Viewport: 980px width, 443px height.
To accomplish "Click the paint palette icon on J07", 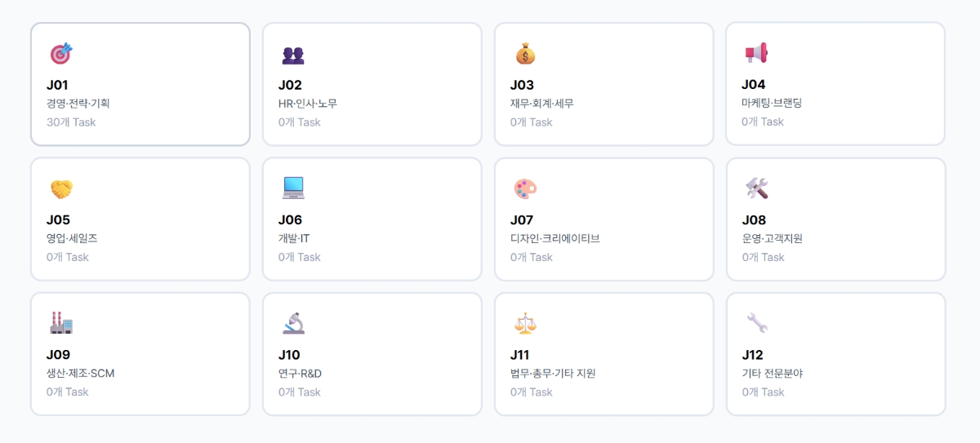I will [x=525, y=189].
